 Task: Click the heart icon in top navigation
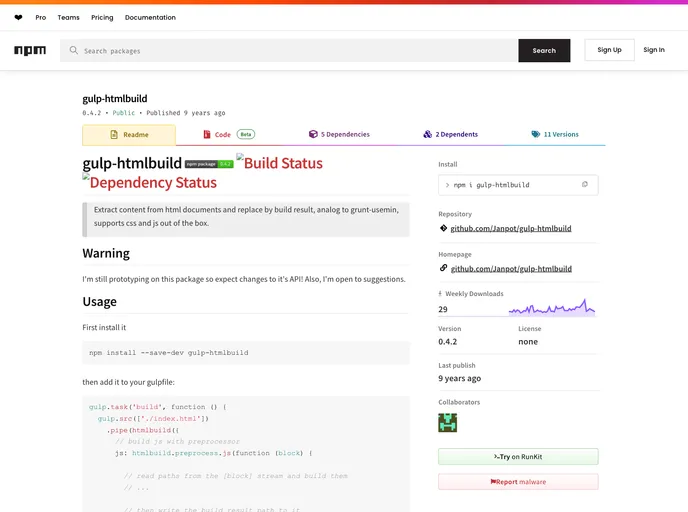(x=18, y=18)
